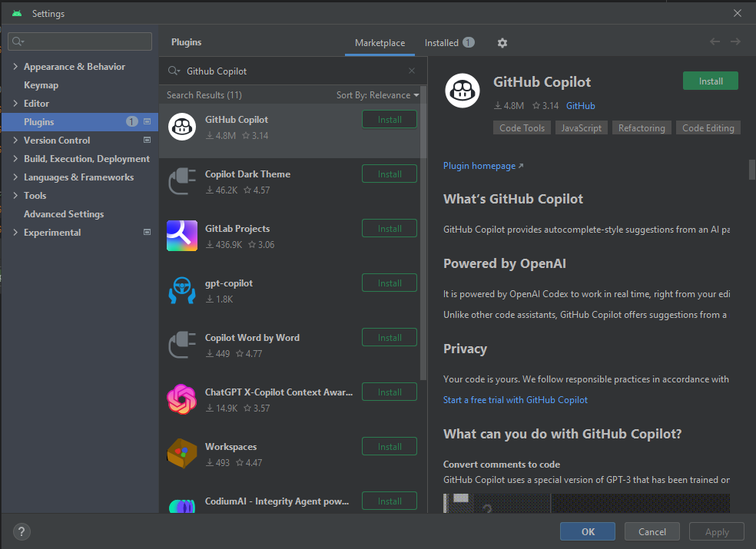The image size is (756, 549).
Task: Click the Android Studio logo in title bar
Action: click(x=17, y=14)
